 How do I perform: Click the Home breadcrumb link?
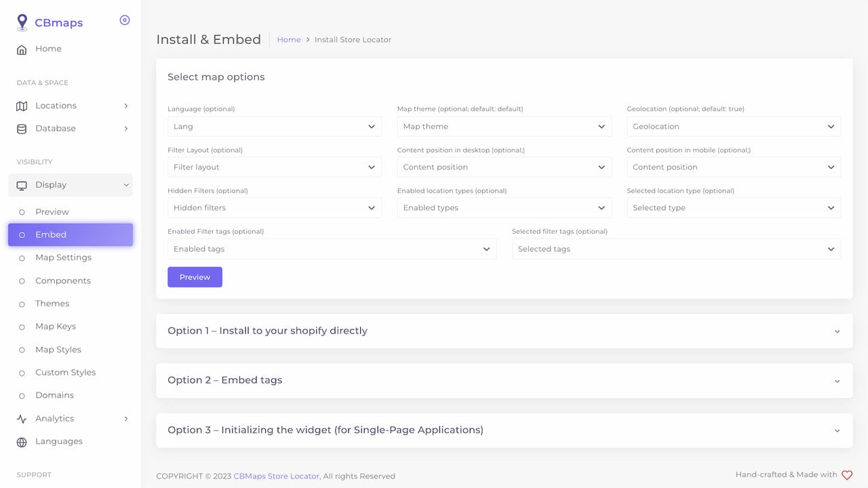tap(289, 40)
